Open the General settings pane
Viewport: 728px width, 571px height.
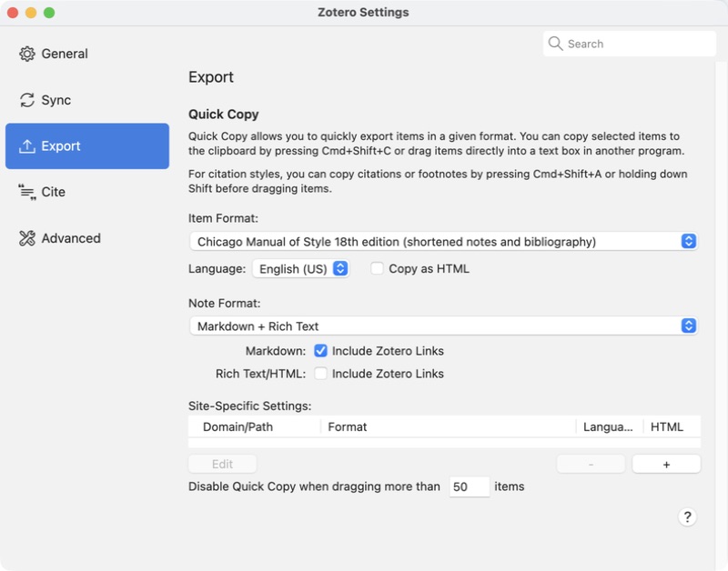(x=87, y=54)
